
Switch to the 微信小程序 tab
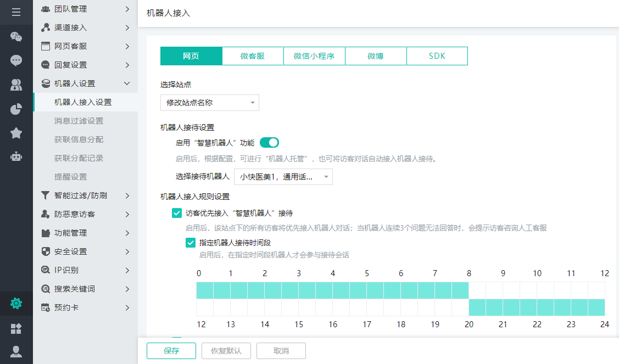(314, 56)
